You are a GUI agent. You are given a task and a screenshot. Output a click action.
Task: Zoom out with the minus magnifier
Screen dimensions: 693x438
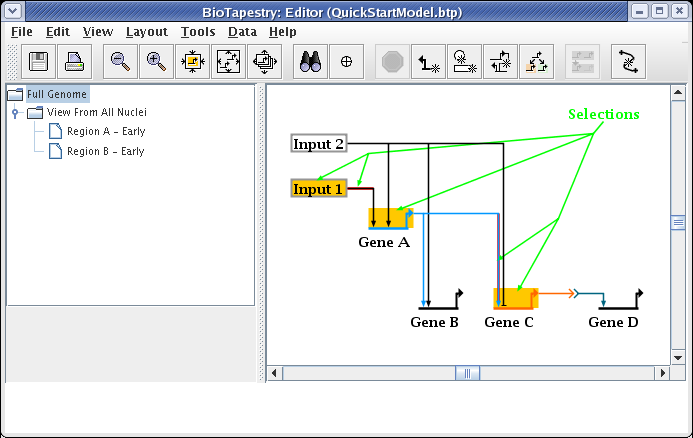click(x=120, y=62)
